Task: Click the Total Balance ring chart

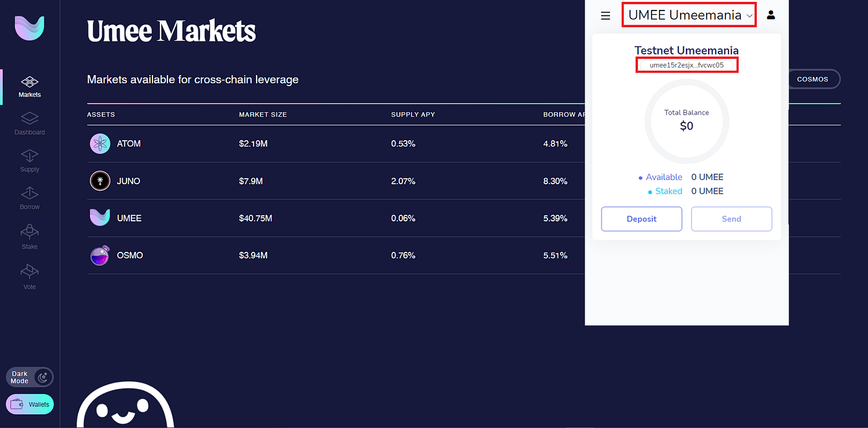Action: click(686, 122)
